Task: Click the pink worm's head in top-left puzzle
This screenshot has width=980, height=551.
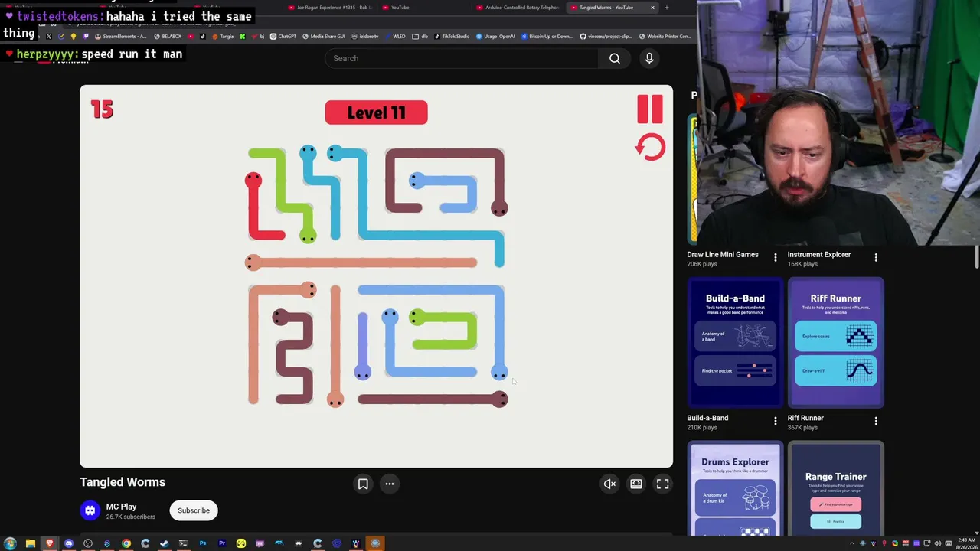Action: click(x=253, y=181)
